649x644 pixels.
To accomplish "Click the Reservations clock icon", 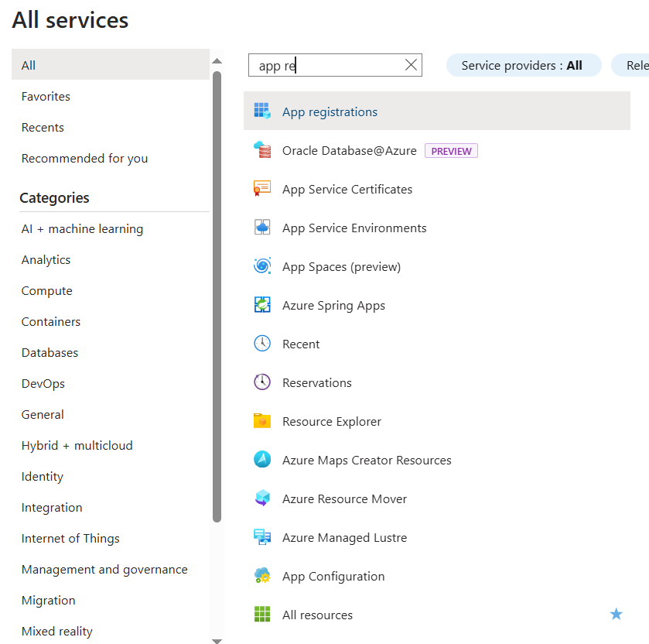I will click(x=262, y=382).
